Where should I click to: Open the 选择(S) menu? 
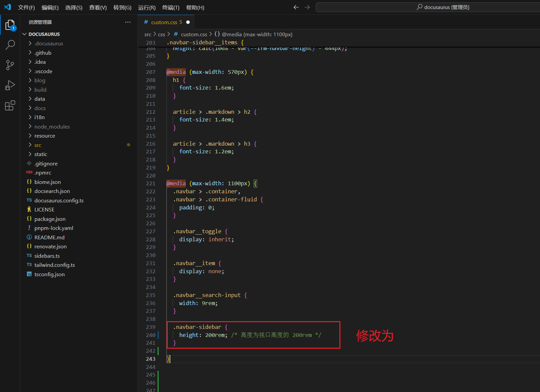click(74, 7)
